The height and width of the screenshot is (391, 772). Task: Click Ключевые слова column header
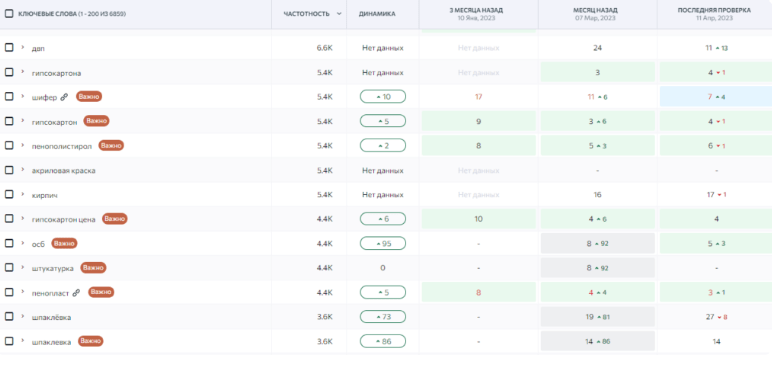pos(72,14)
